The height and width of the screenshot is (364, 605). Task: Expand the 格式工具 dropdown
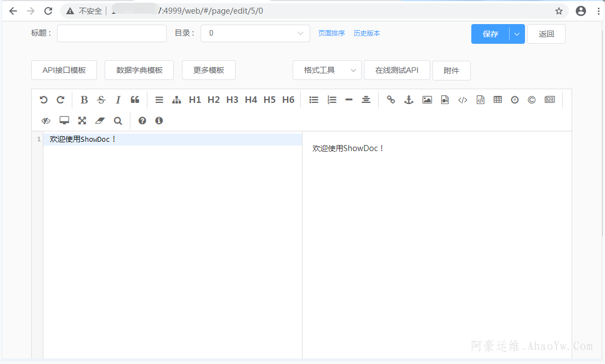click(x=327, y=70)
